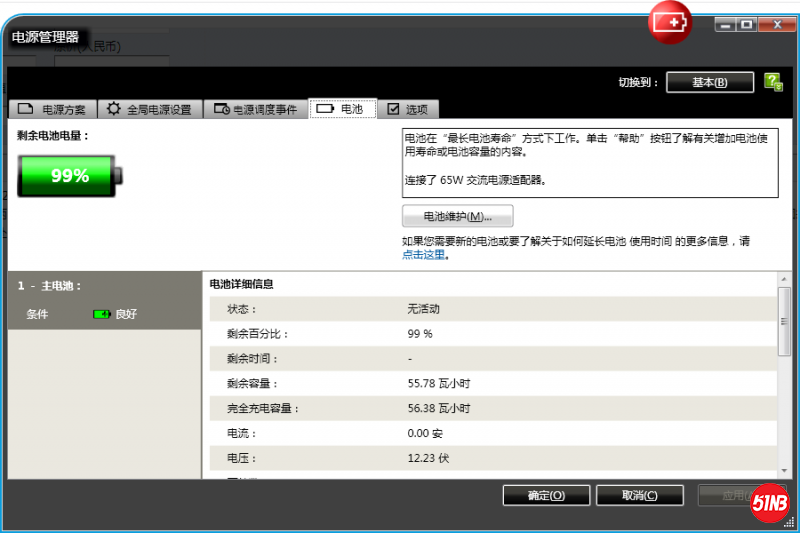The width and height of the screenshot is (800, 533).
Task: Click the scrollbar down arrow in battery details
Action: point(784,471)
